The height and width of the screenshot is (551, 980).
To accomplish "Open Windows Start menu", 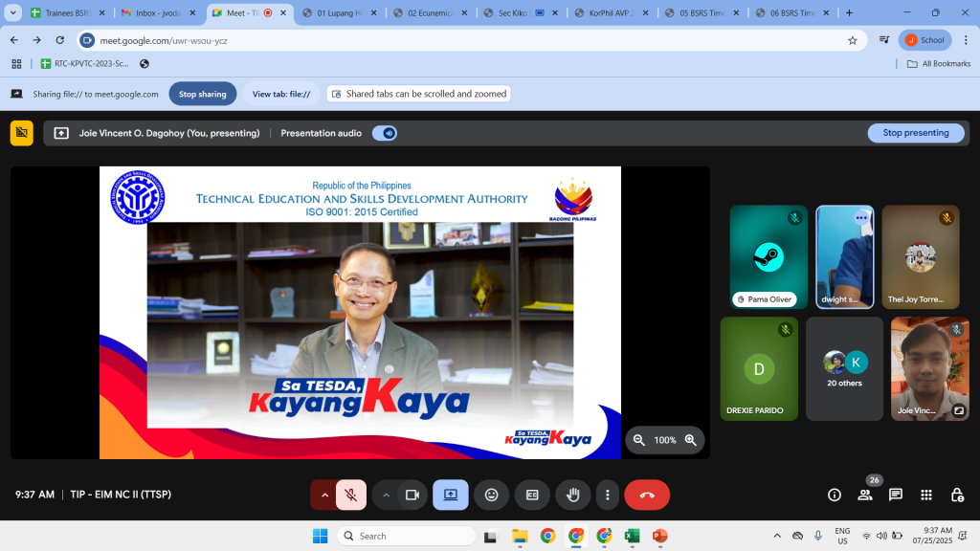I will 320,536.
